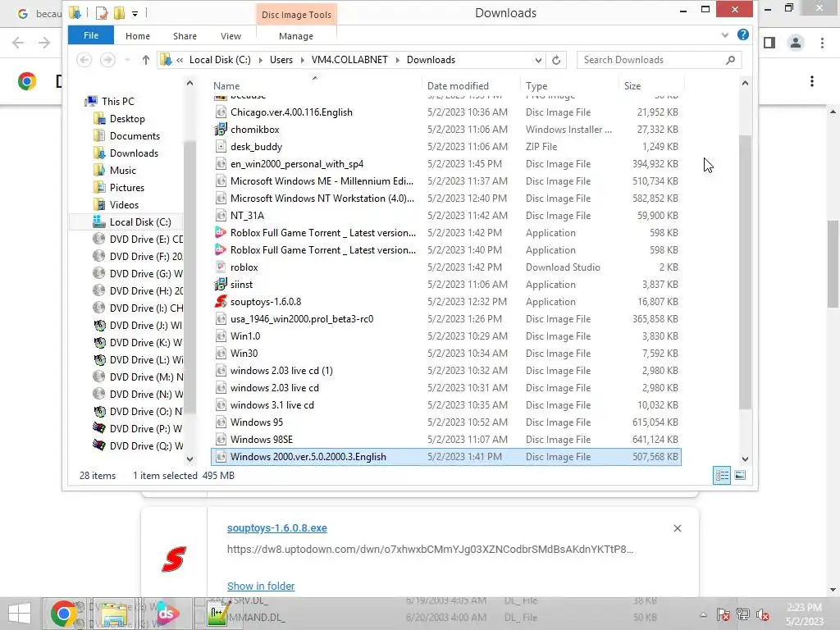Click the Explorer Back navigation arrow
840x630 pixels.
coord(84,60)
